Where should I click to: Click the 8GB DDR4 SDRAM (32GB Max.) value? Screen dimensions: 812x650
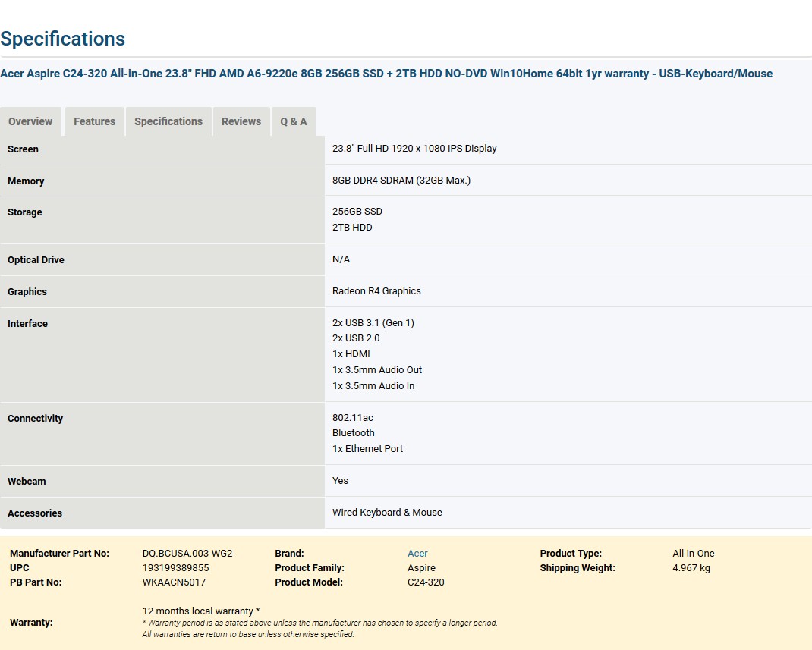[401, 180]
